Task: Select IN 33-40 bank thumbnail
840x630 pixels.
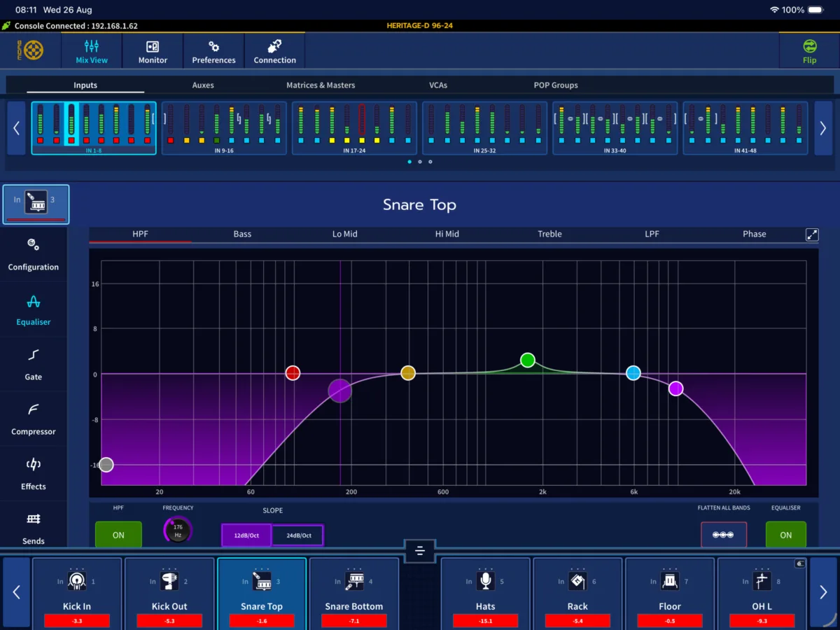Action: pos(615,128)
